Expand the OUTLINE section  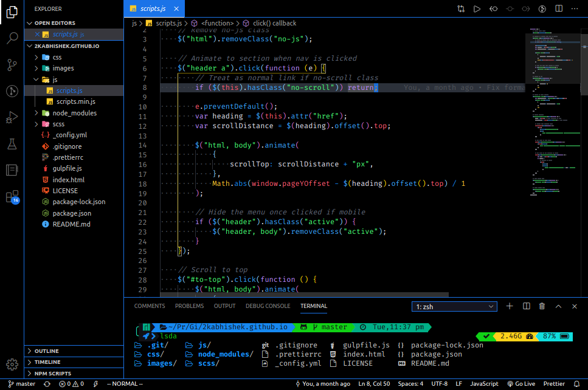pyautogui.click(x=74, y=351)
